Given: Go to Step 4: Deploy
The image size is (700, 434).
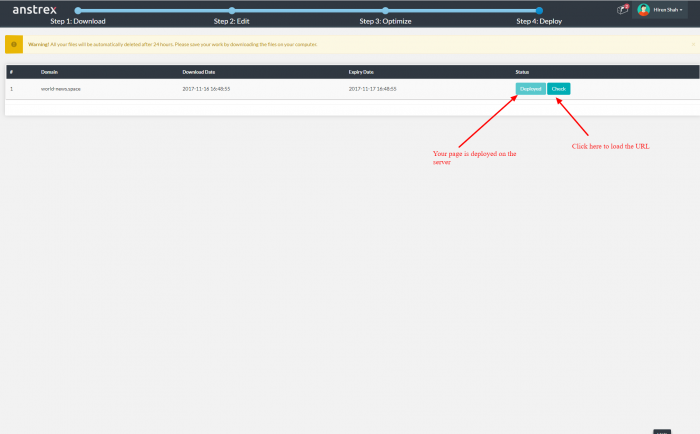Looking at the screenshot, I should 539,21.
